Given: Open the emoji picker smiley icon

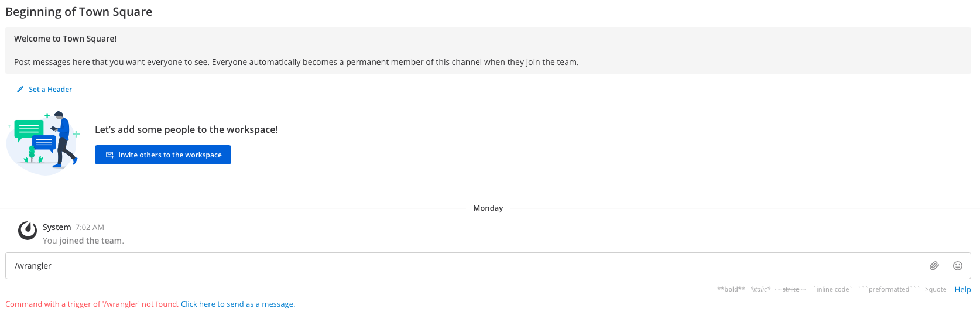Looking at the screenshot, I should pyautogui.click(x=958, y=266).
